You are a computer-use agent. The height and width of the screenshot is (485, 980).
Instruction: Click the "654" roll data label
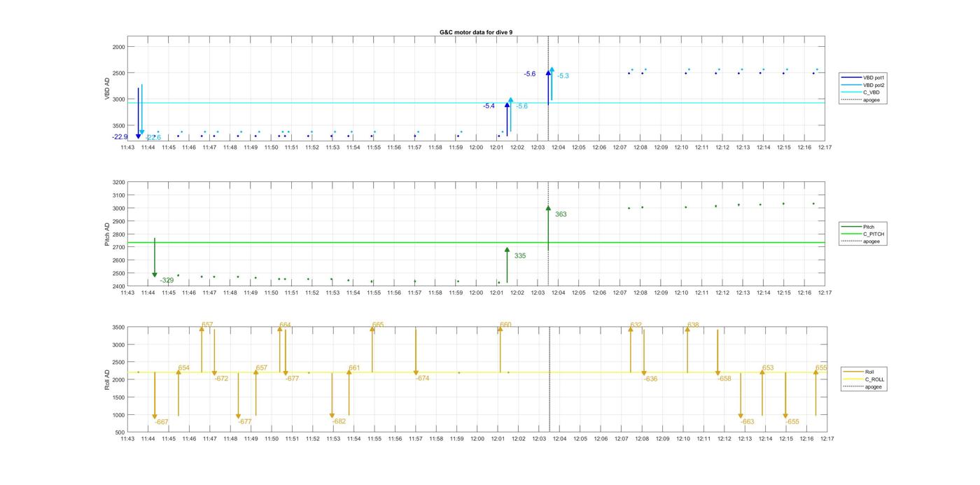point(183,368)
